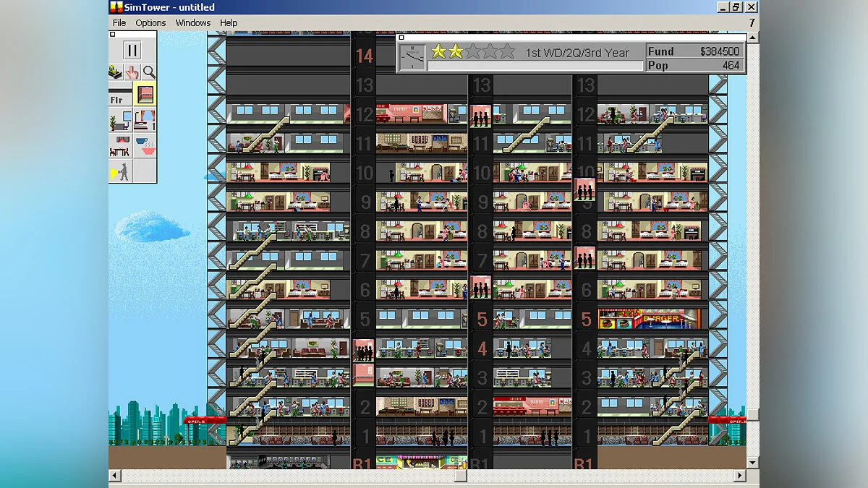
Task: Restore down the SimTower window
Action: coord(736,7)
